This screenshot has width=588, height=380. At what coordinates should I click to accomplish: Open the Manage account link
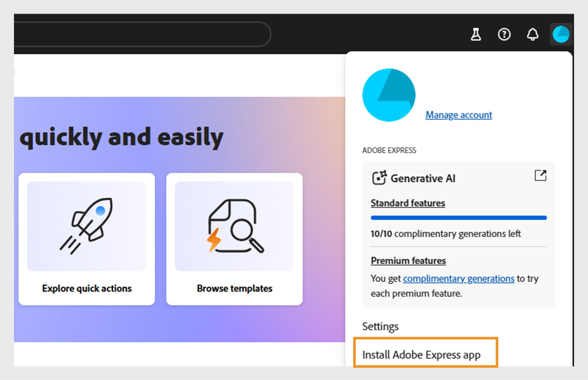coord(458,114)
